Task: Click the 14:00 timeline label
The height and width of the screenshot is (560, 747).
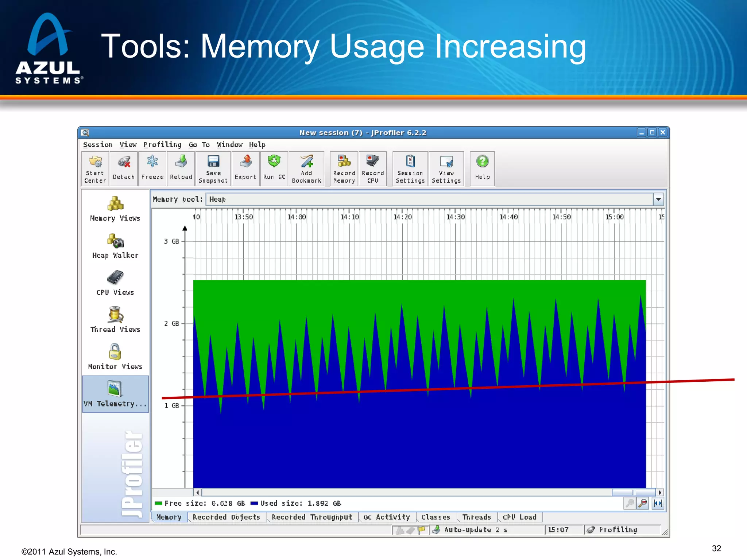Action: click(297, 217)
